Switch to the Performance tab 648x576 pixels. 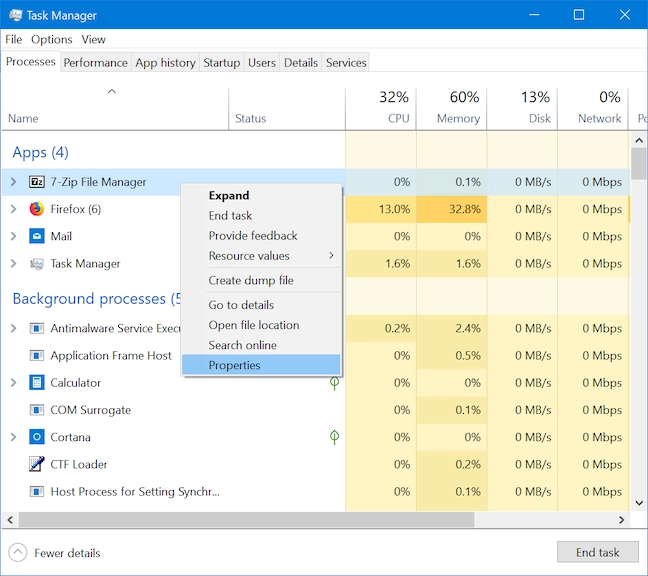click(x=95, y=63)
